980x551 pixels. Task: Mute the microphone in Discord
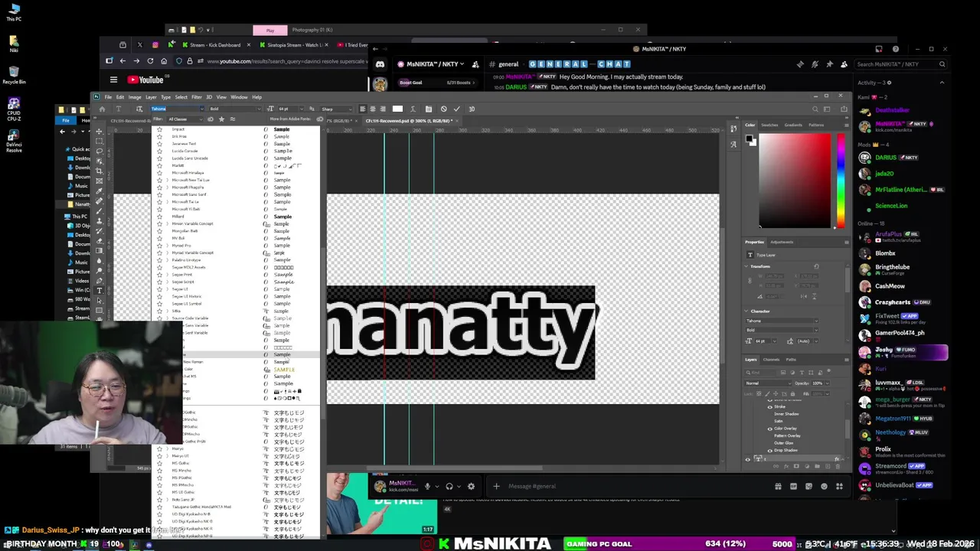click(427, 486)
